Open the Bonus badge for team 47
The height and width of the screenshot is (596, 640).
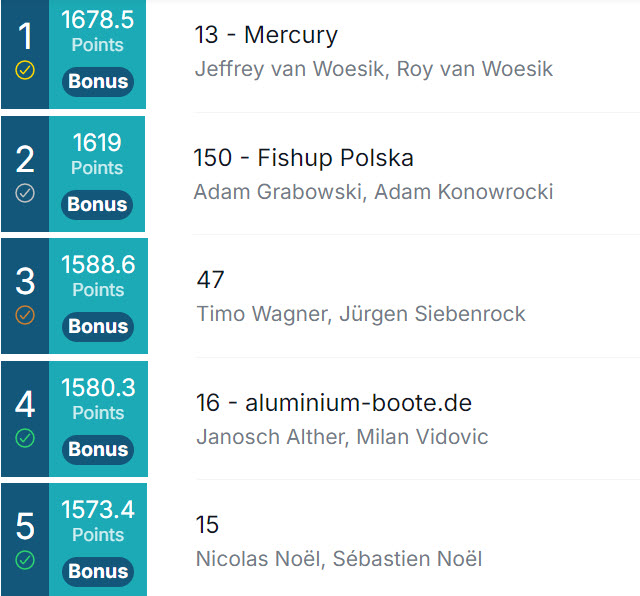click(x=98, y=327)
